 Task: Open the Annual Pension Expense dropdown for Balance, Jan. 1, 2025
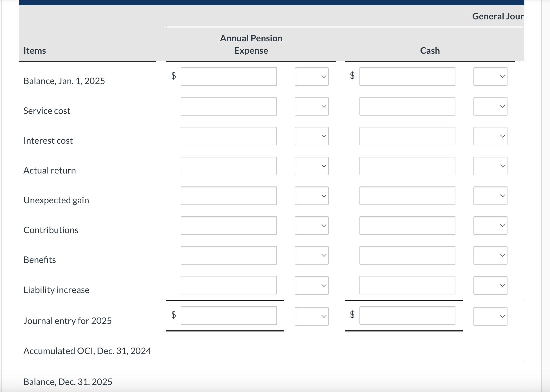311,76
